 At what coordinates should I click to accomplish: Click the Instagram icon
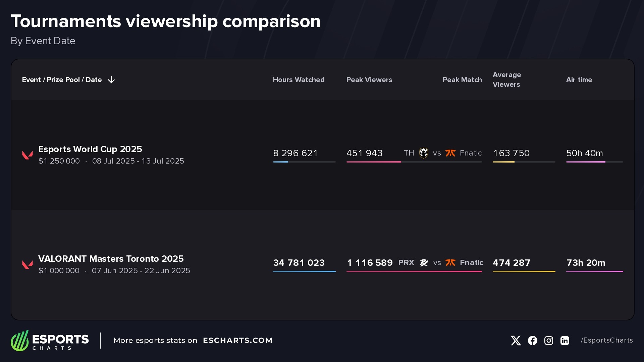click(x=548, y=341)
